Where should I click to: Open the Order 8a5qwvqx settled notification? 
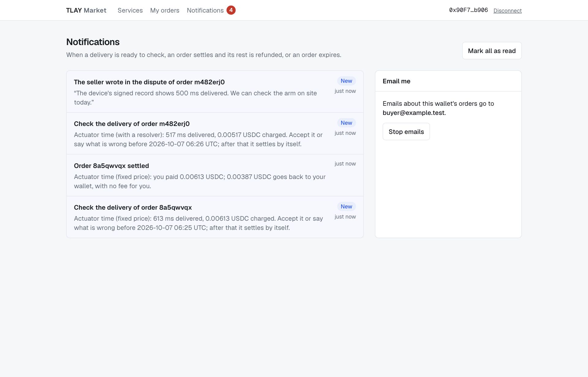coord(215,175)
